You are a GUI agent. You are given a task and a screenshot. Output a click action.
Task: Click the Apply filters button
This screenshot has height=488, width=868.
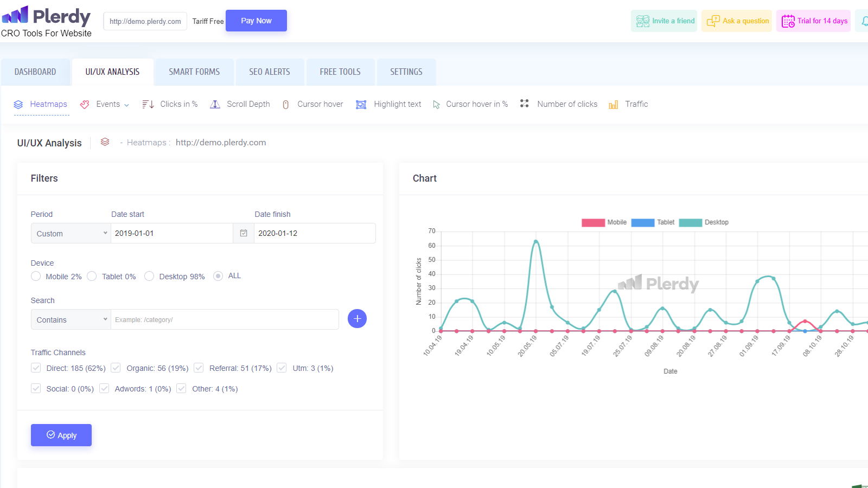click(x=61, y=435)
